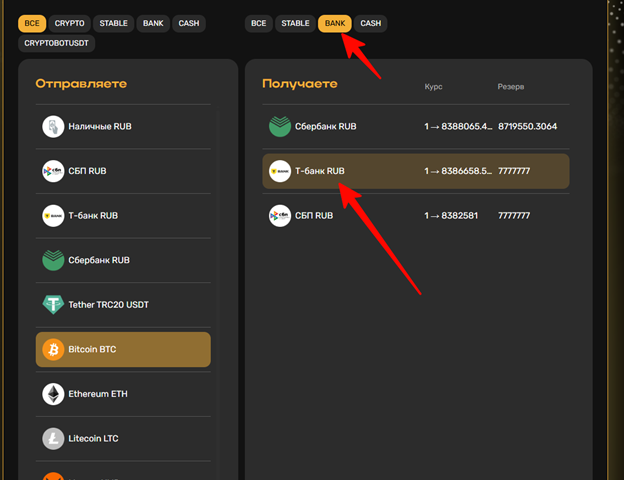Choose Bitcoin BTC label
The height and width of the screenshot is (480, 624).
click(x=92, y=349)
